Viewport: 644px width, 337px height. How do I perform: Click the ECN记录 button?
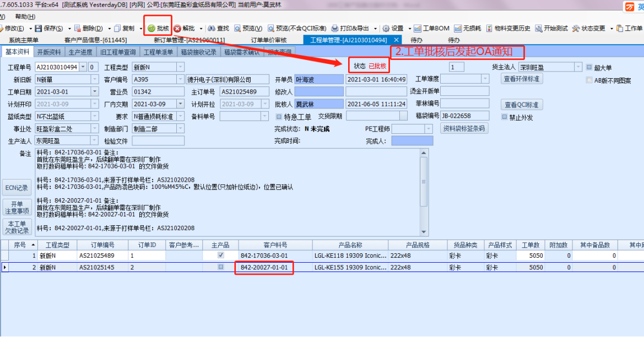tap(17, 188)
